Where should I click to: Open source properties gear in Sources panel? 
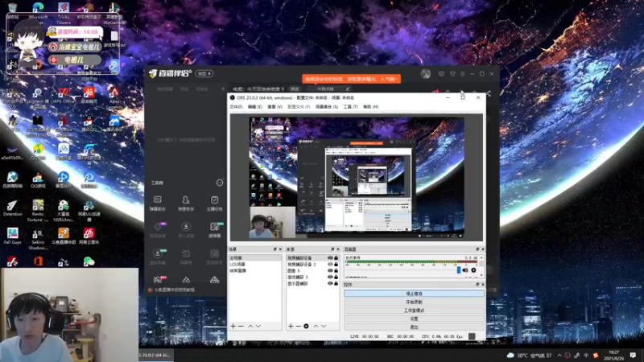tap(306, 326)
